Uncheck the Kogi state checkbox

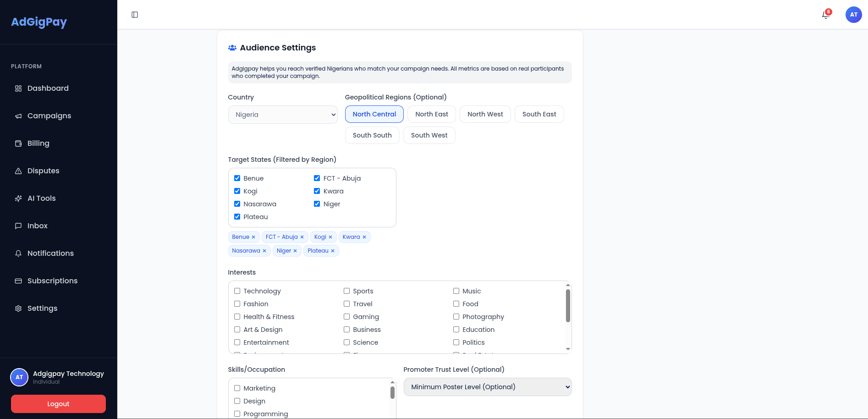(x=237, y=191)
